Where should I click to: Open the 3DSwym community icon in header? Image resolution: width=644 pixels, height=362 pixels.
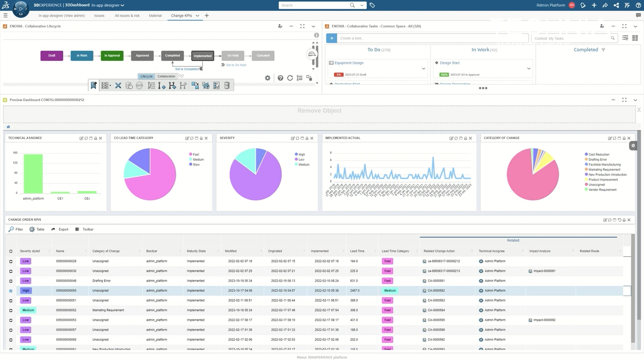(616, 5)
